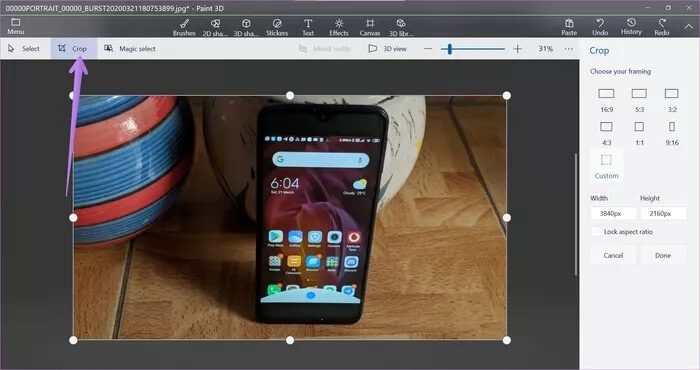Click the bottom-center crop handle
This screenshot has height=370, width=700.
pos(290,340)
